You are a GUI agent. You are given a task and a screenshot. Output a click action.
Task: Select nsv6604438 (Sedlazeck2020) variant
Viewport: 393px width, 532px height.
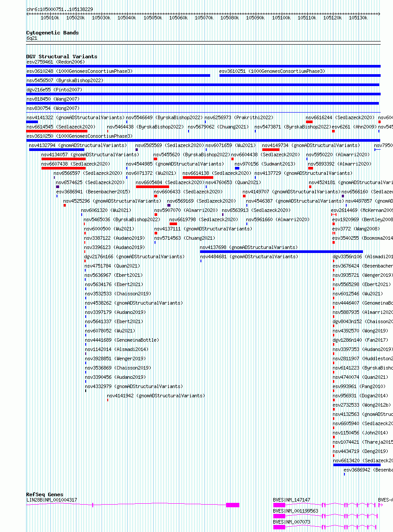coord(265,155)
